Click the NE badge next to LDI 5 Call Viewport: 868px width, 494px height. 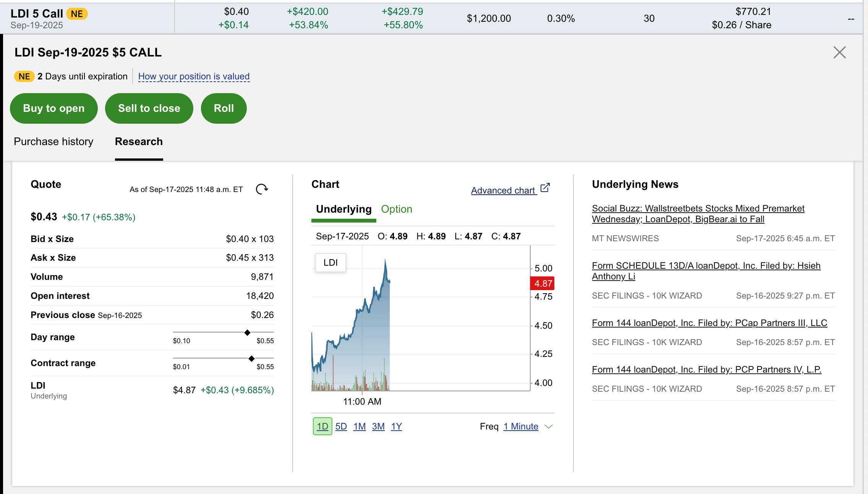[77, 14]
